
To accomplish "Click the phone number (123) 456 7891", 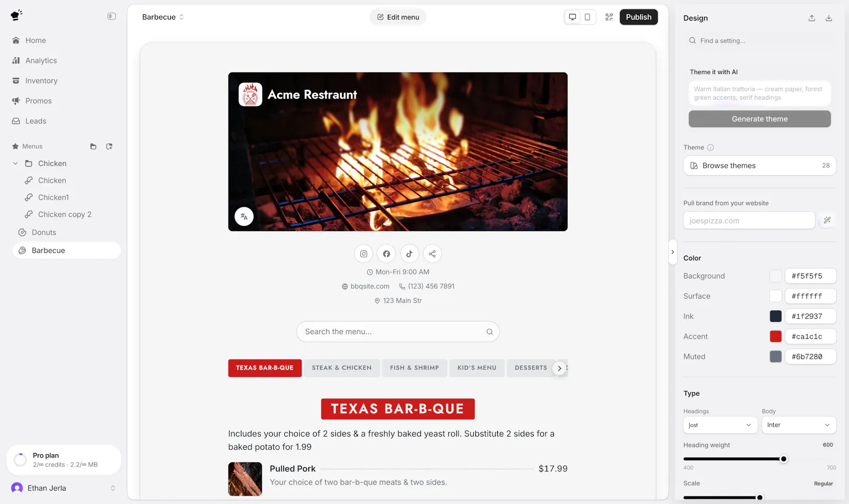I will 427,286.
